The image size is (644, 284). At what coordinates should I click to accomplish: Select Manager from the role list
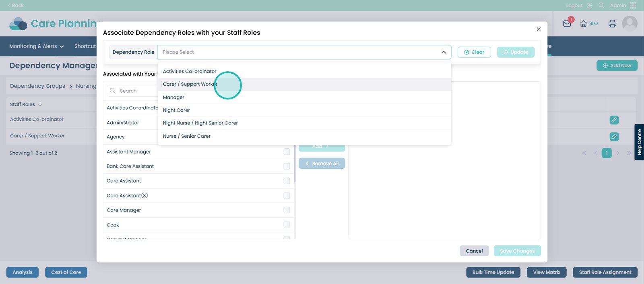[x=173, y=97]
